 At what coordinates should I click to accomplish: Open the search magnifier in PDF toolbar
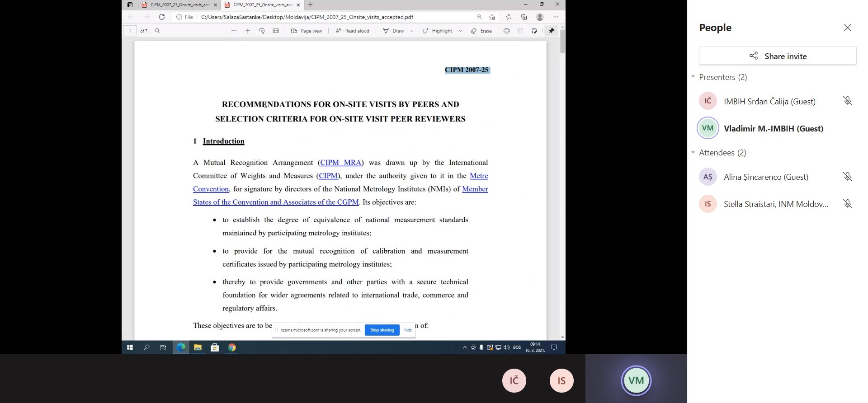pos(157,31)
